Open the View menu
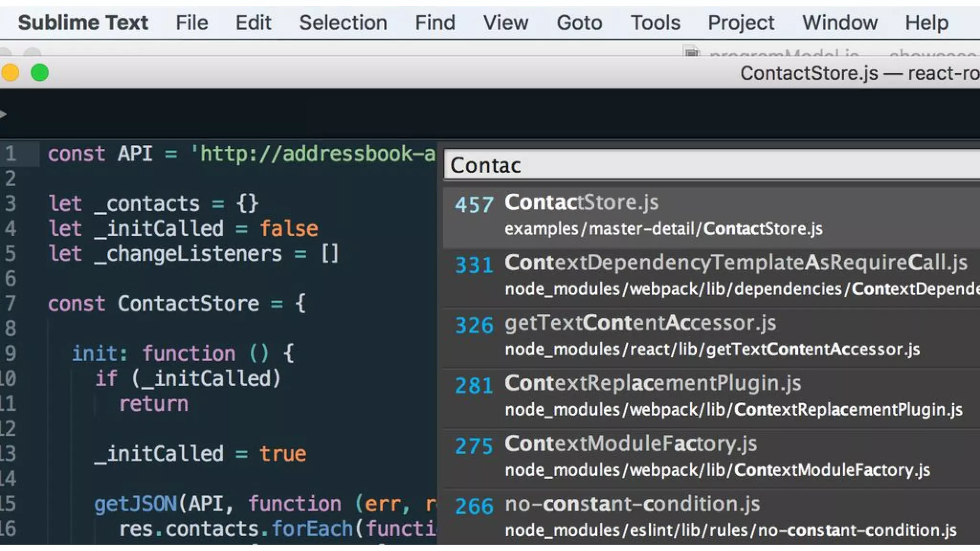This screenshot has height=551, width=980. (x=505, y=22)
